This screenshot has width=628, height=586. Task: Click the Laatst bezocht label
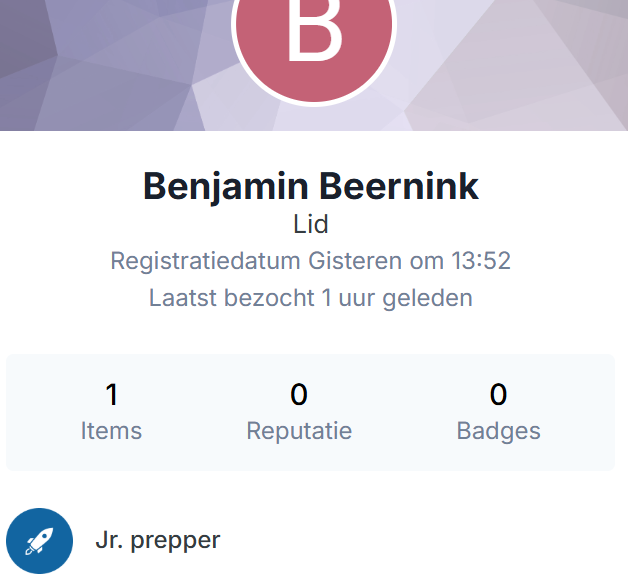232,298
